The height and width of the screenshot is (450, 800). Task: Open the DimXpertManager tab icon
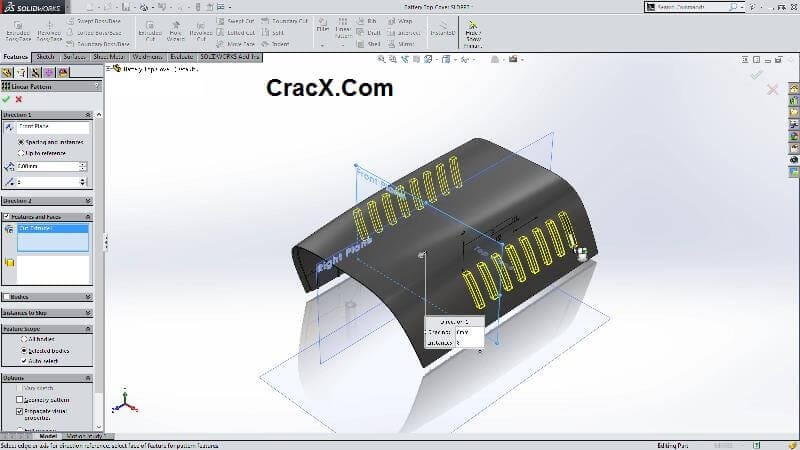[49, 72]
